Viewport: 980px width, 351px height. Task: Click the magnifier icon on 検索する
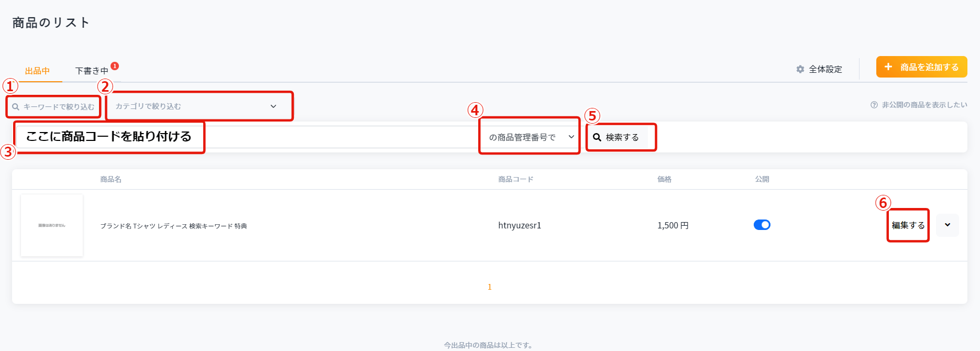coord(597,137)
